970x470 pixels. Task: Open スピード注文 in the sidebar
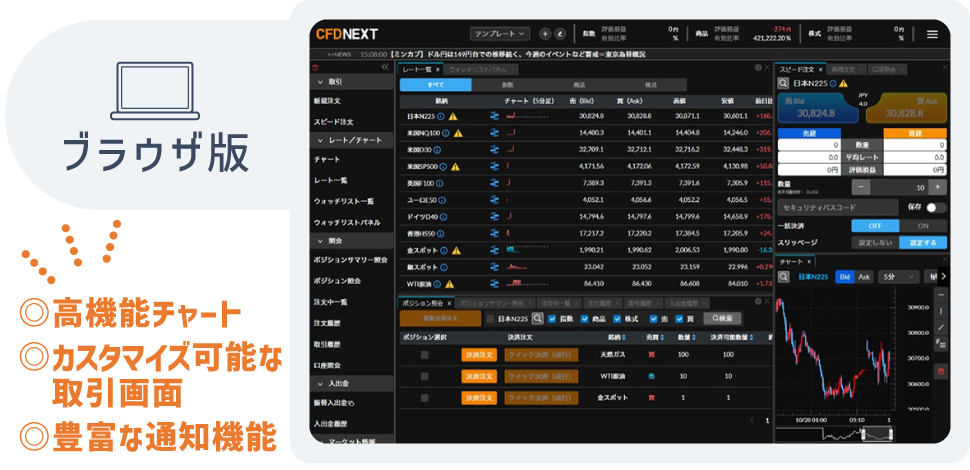click(333, 122)
